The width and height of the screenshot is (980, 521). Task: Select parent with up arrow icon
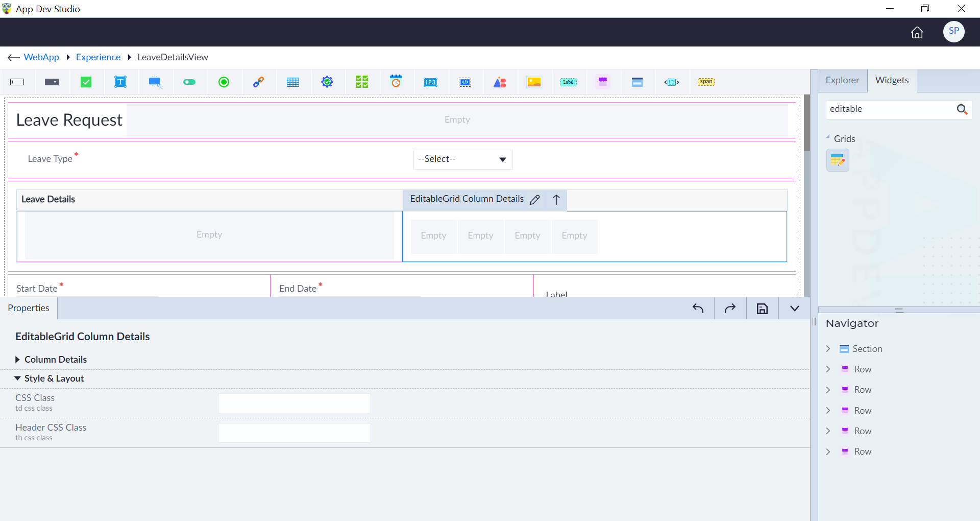point(556,200)
